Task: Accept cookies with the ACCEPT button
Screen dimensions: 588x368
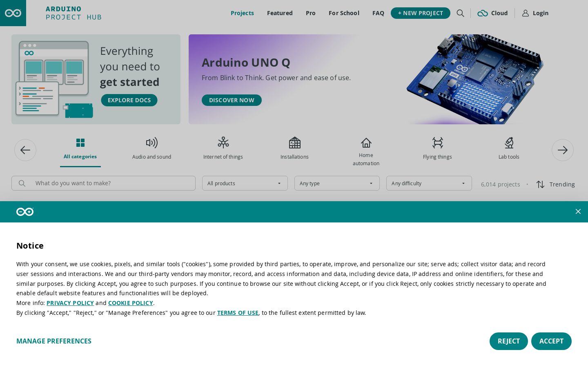Action: [x=551, y=341]
